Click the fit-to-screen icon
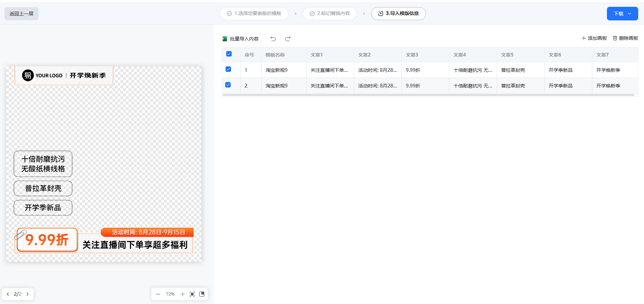644x304 pixels. (x=192, y=294)
